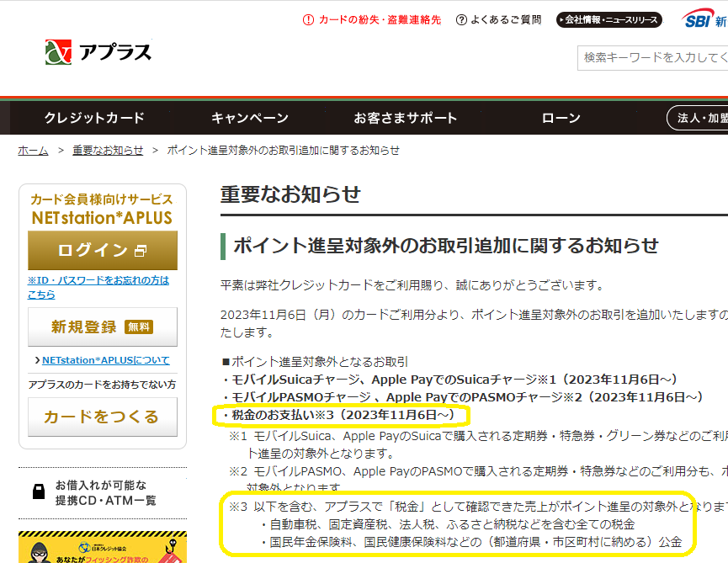Open the phishing fraud warning banner
The width and height of the screenshot is (728, 563).
coord(103,547)
